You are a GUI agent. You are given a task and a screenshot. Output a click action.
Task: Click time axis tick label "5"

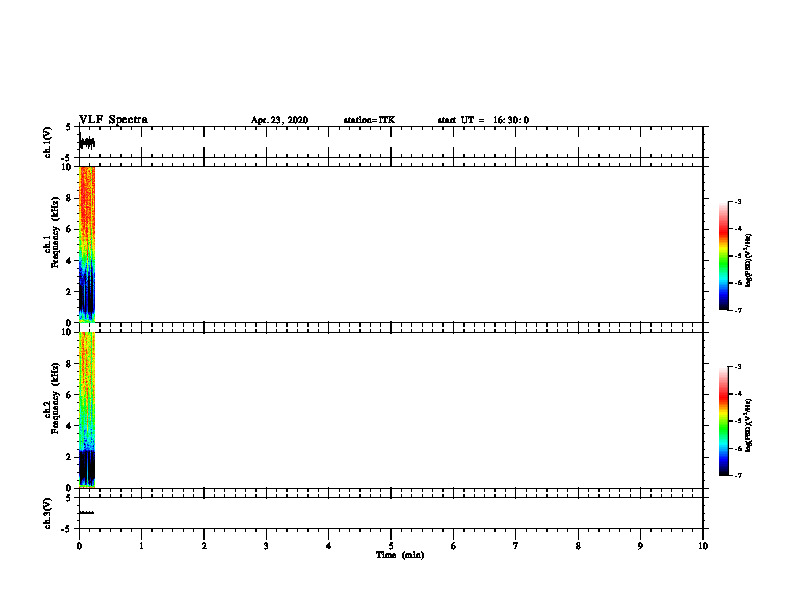[391, 546]
